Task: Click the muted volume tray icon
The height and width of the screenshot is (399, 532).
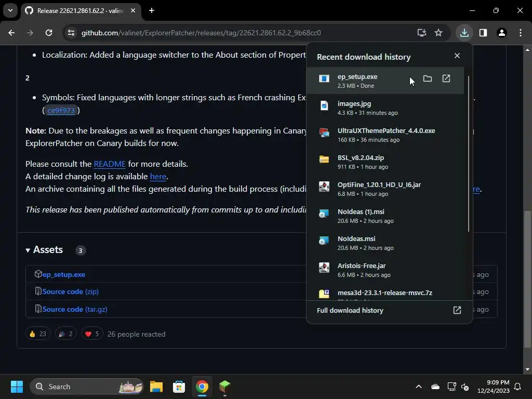Action: tap(465, 387)
